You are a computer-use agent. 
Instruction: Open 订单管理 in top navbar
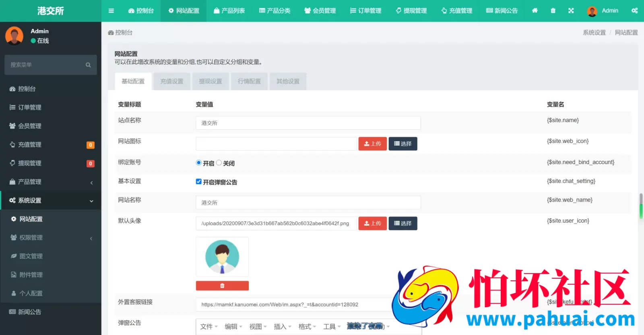[x=366, y=11]
